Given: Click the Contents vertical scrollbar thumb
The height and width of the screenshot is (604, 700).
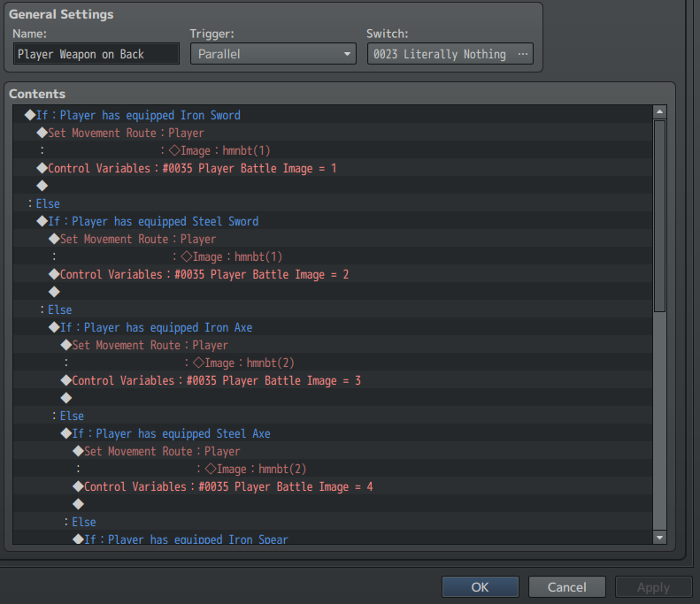Looking at the screenshot, I should 659,216.
